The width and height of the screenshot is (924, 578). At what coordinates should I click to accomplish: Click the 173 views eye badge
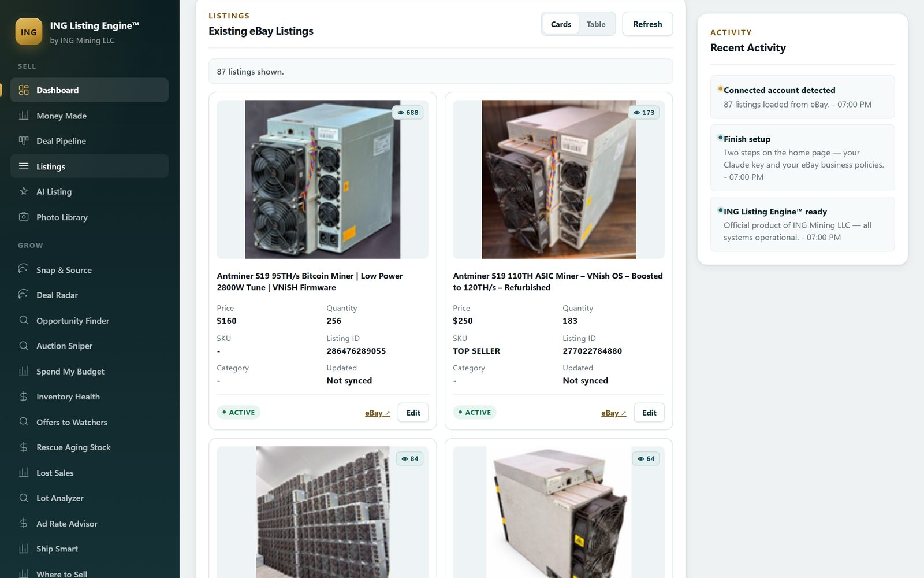click(644, 113)
